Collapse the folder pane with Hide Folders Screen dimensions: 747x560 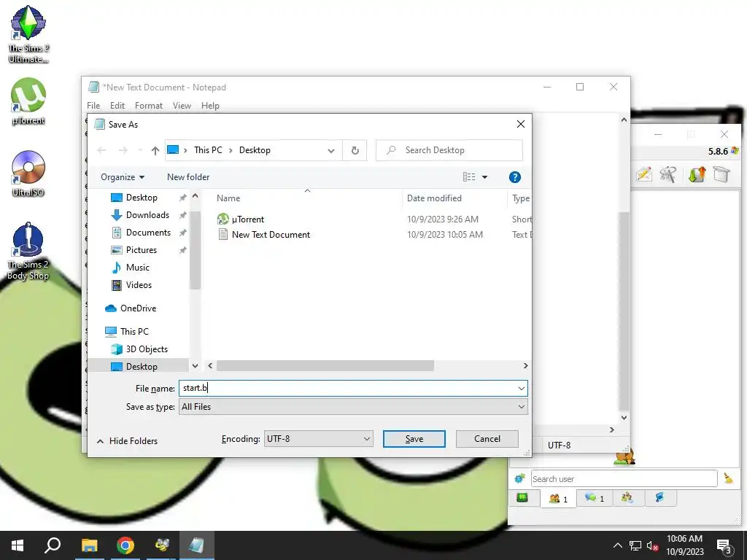coord(127,441)
